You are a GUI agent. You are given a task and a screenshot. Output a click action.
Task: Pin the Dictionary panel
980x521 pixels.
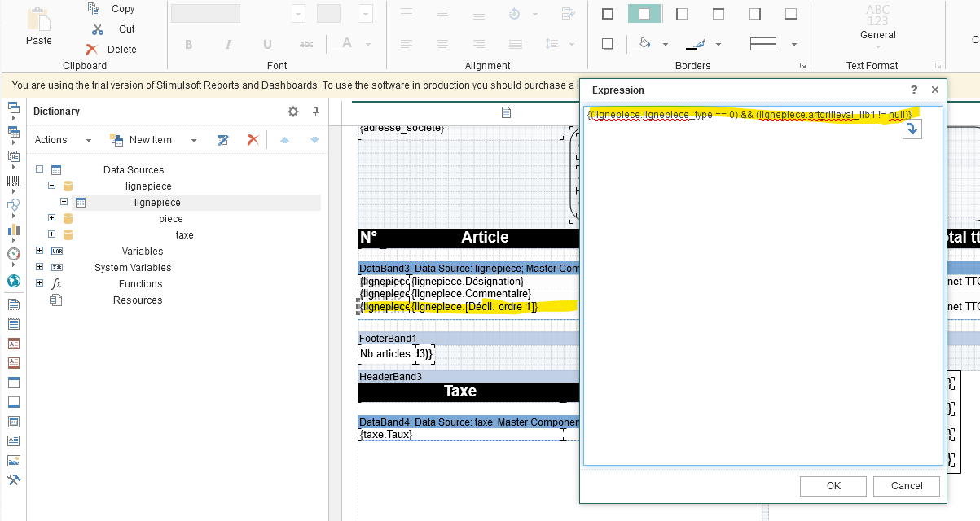315,112
